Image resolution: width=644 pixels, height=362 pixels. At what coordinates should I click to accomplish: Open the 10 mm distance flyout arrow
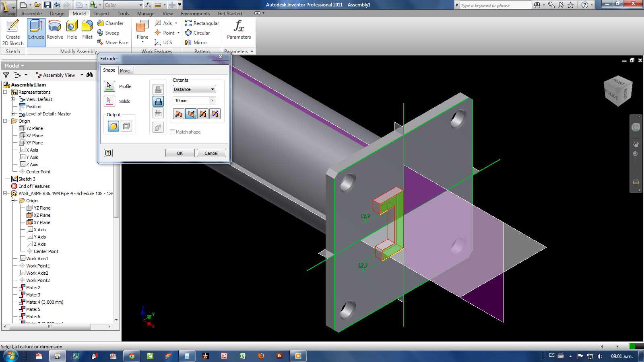pos(213,101)
